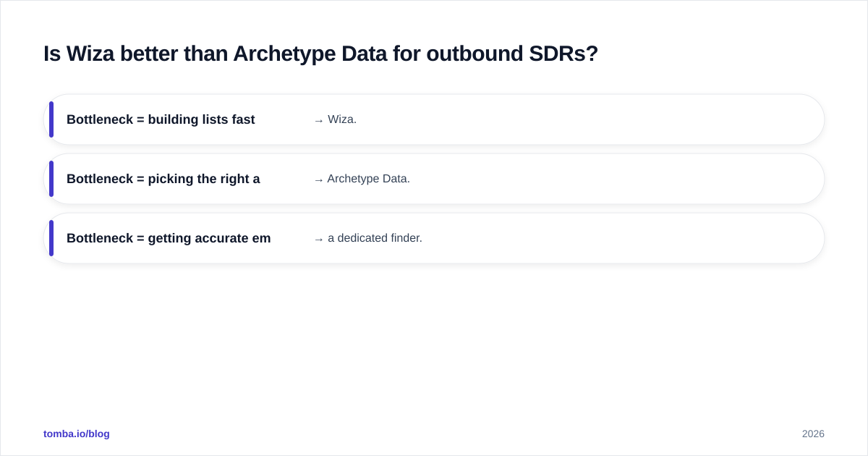868x456 pixels.
Task: Click the '→ a dedicated finder.' answer text
Action: coord(367,238)
